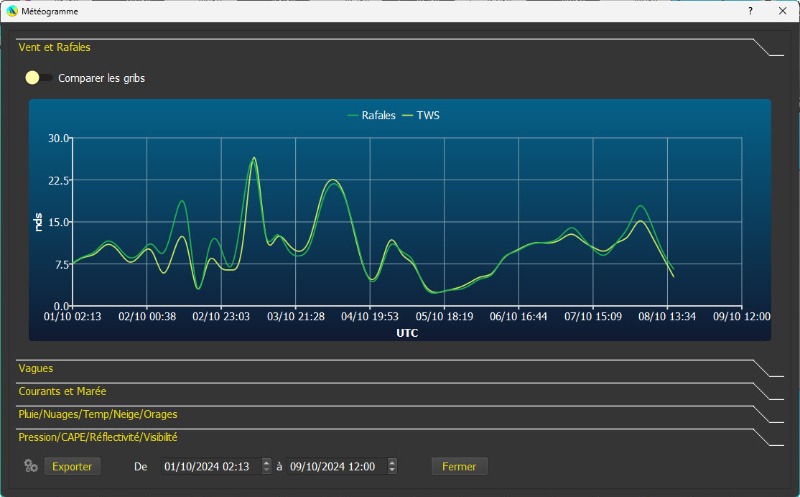Viewport: 800px width, 497px height.
Task: Toggle the Comparer les gribs switch
Action: click(x=39, y=78)
